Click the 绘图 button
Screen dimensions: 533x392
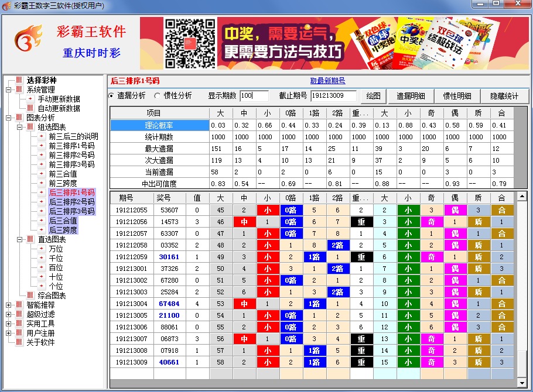click(x=373, y=96)
